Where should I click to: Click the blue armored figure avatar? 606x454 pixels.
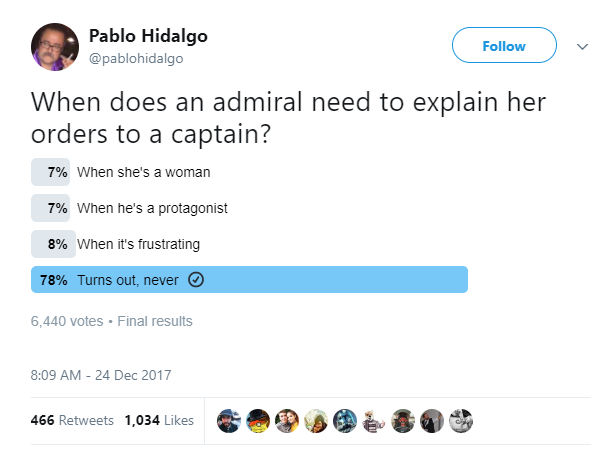point(345,421)
